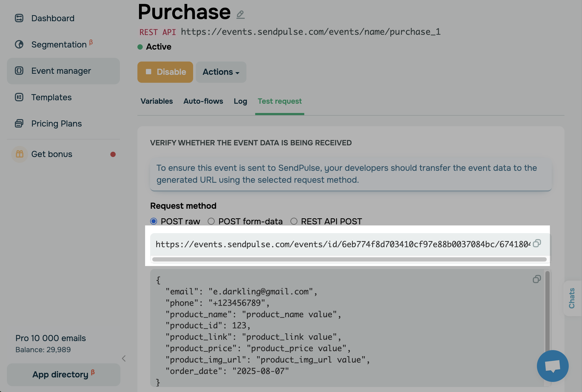
Task: Open the live chat bubble
Action: 553,366
